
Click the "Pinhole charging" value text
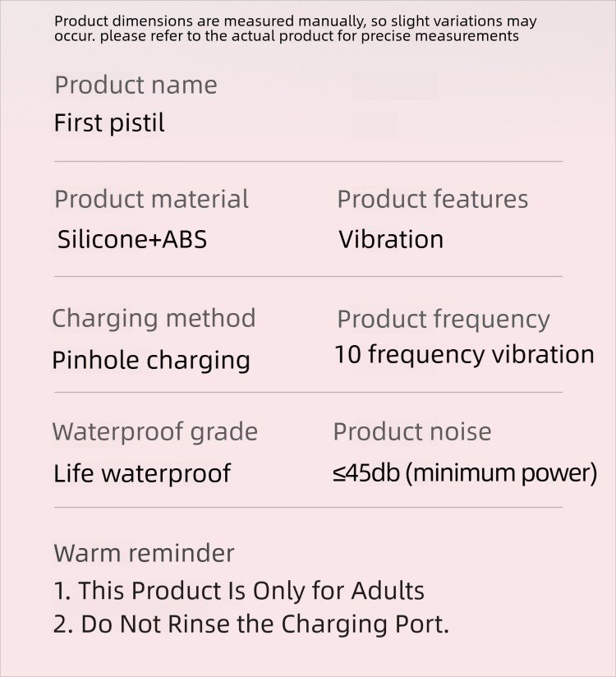151,360
